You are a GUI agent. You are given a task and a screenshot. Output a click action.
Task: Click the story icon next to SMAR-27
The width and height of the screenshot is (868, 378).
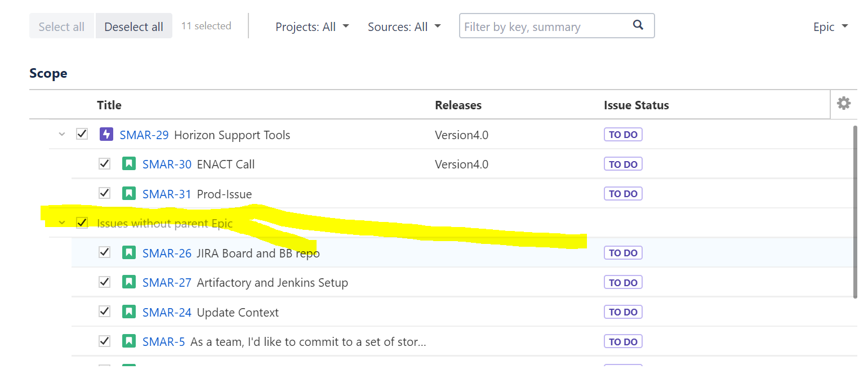129,282
